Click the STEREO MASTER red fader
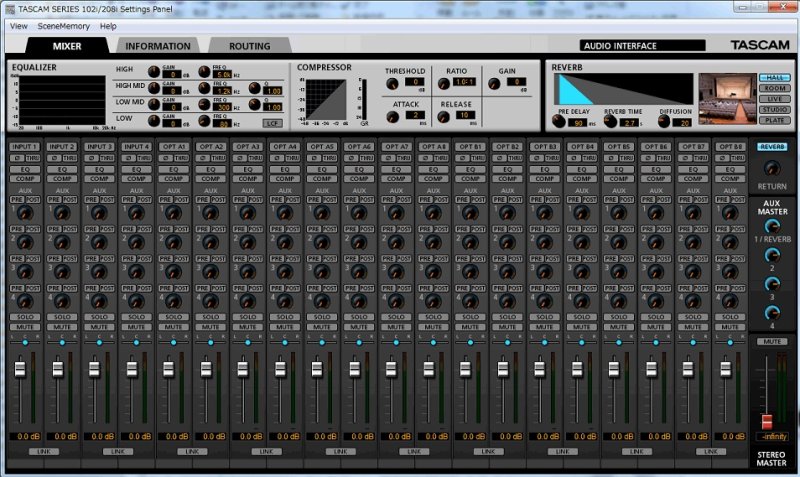 click(x=768, y=421)
